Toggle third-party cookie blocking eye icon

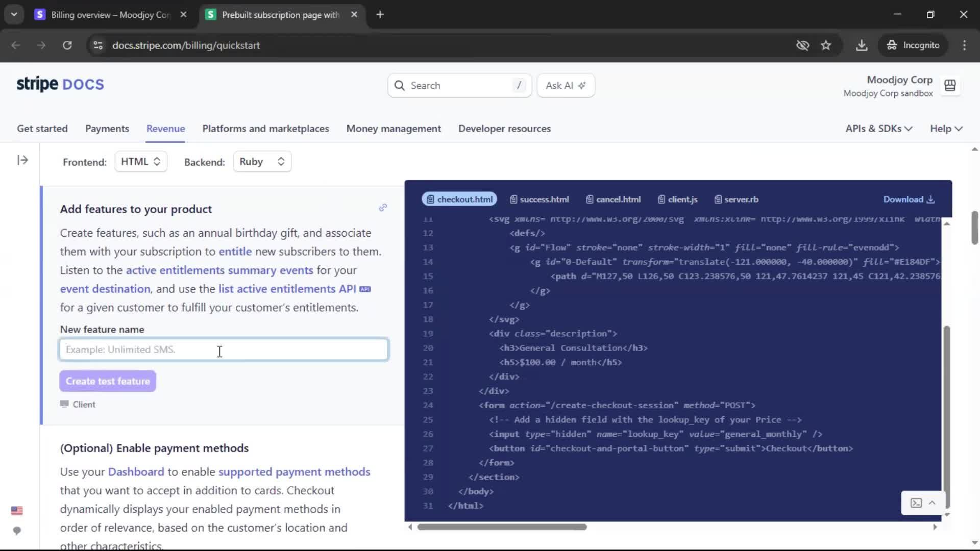coord(802,45)
